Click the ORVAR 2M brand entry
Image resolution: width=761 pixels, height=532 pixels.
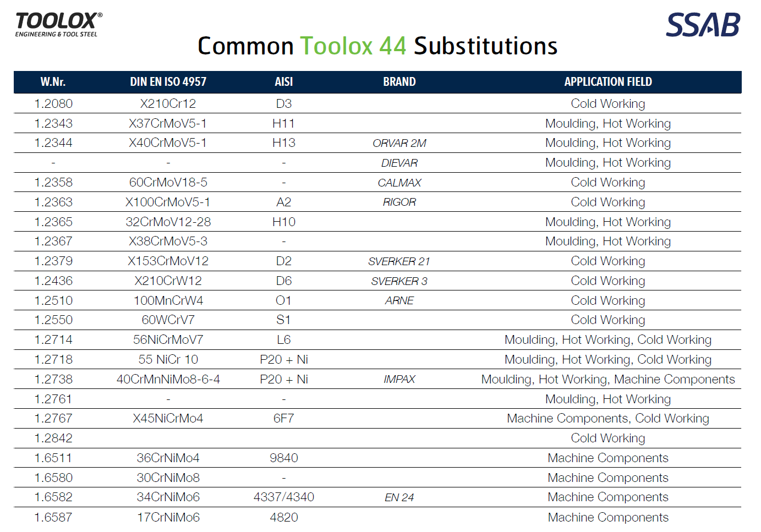point(399,143)
